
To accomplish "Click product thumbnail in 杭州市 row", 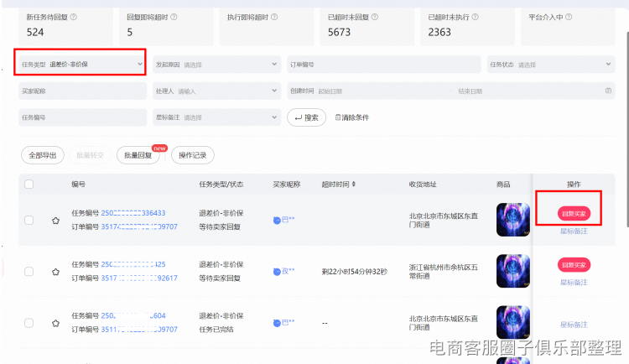I will (513, 271).
